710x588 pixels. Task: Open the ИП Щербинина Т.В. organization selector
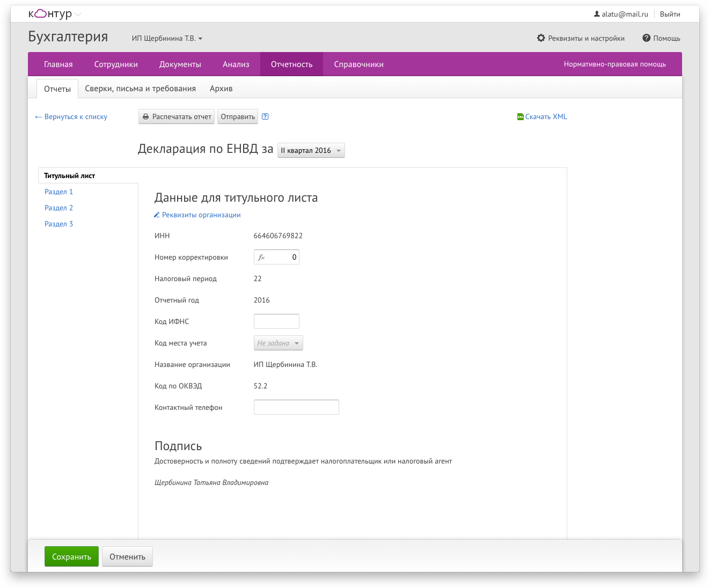tap(167, 39)
